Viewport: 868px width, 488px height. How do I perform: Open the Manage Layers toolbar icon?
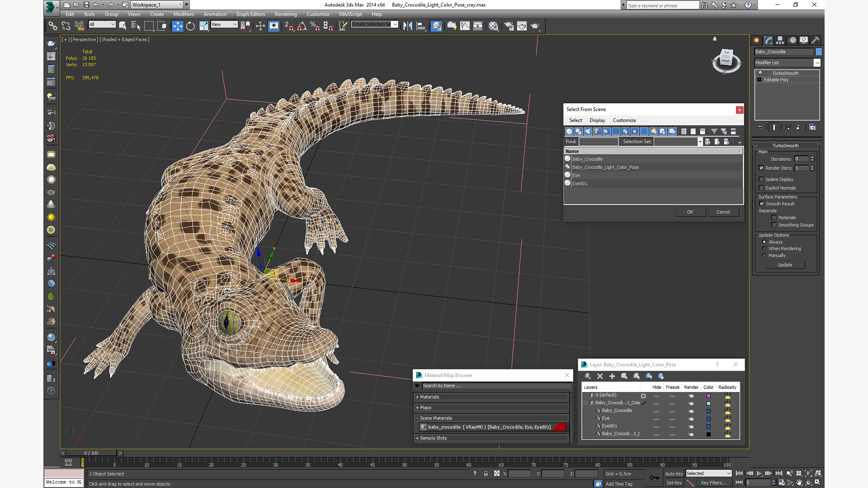click(436, 26)
